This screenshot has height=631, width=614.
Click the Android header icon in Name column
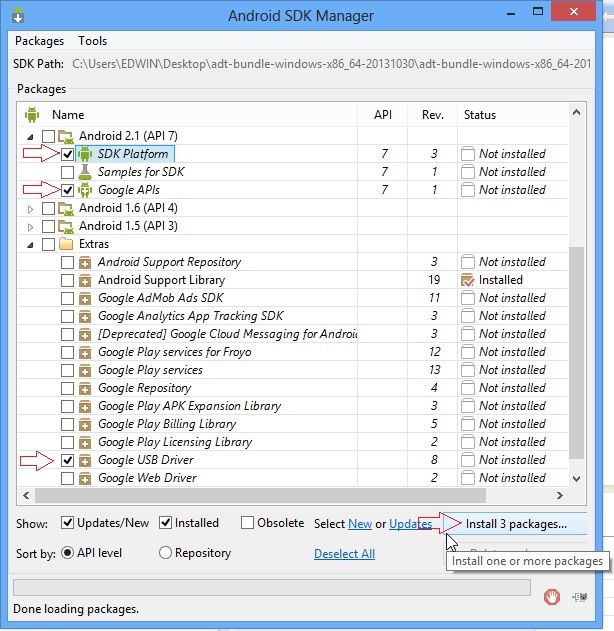[32, 115]
